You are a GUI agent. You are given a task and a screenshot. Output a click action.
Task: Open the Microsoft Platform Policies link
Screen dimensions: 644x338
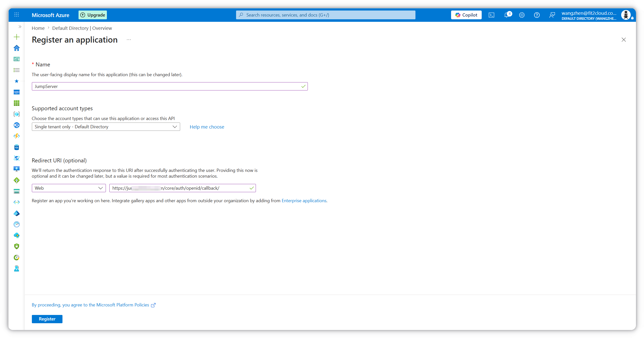[x=94, y=305]
